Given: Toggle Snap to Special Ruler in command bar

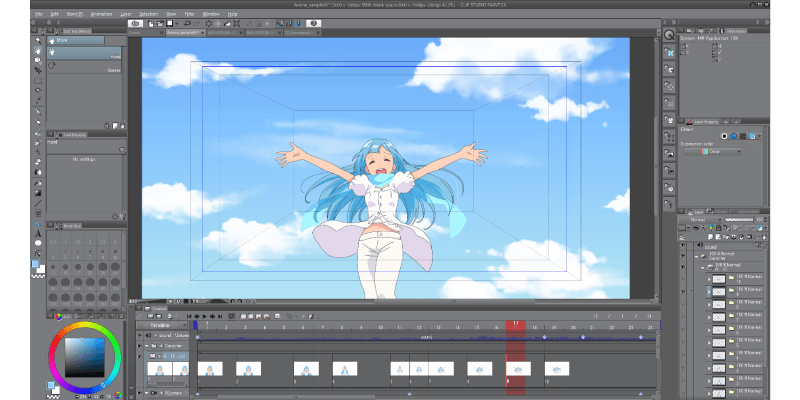Looking at the screenshot, I should tap(289, 23).
